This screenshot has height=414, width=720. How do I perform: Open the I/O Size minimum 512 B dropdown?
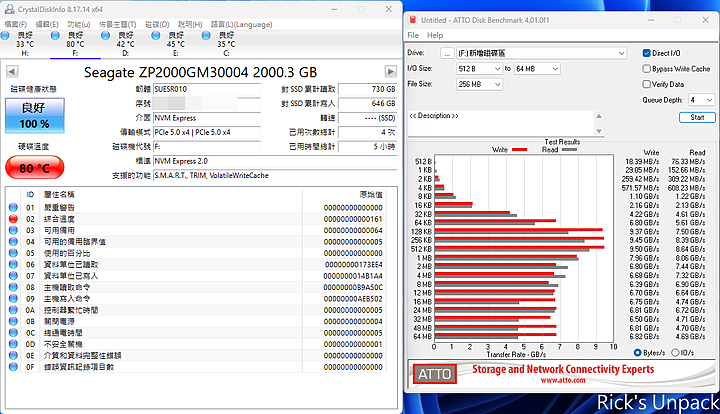(479, 69)
